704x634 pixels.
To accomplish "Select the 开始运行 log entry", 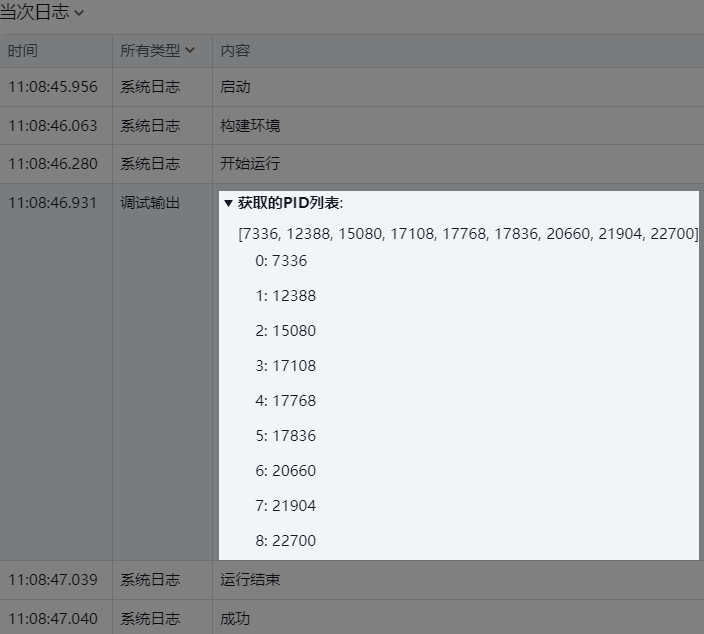I will tap(250, 164).
